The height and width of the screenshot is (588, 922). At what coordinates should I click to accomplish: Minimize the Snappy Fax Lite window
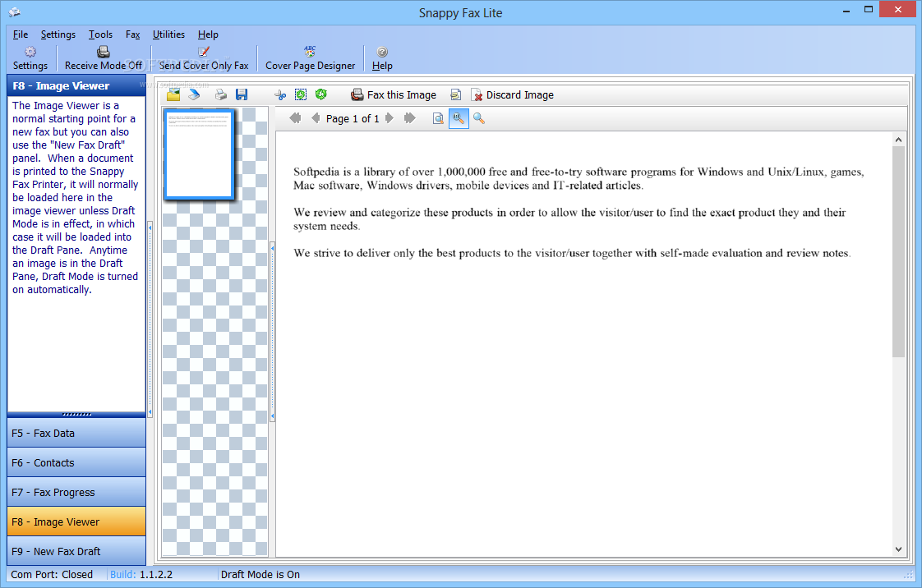coord(846,11)
